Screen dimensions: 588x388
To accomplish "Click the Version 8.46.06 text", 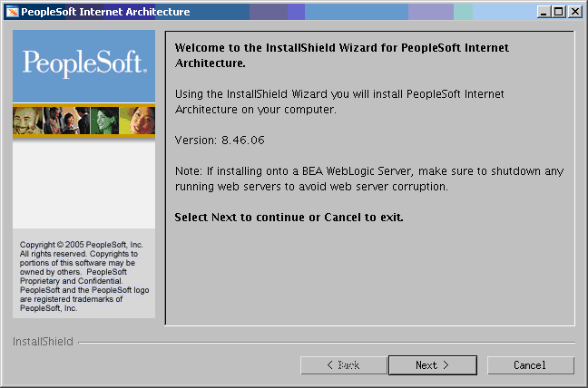I will pos(219,141).
